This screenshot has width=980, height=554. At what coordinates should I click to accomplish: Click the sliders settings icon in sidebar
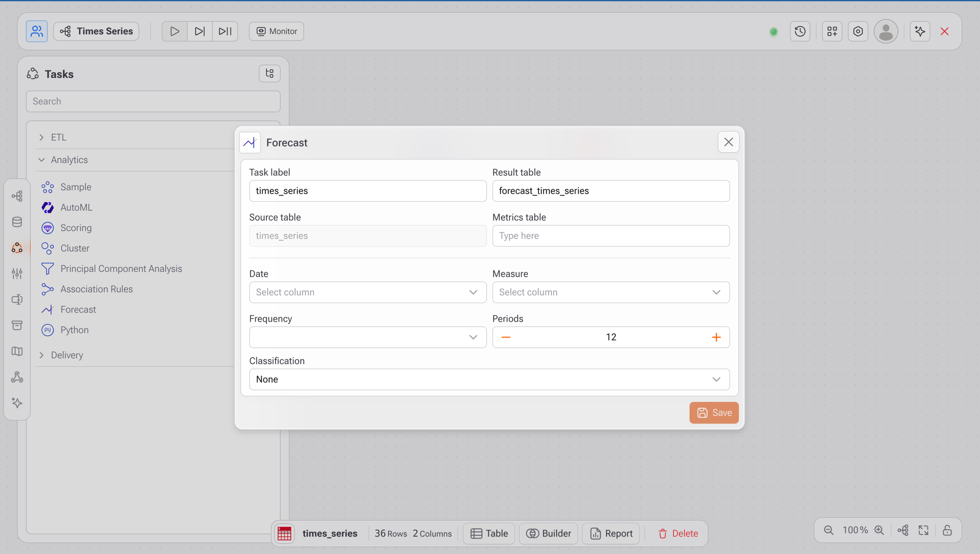pos(17,273)
